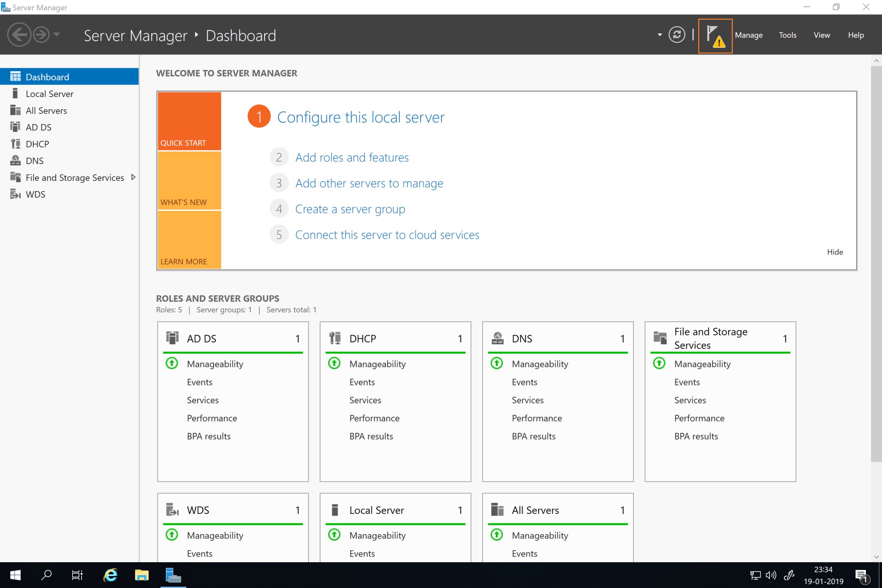Viewport: 882px width, 588px height.
Task: Launch Internet Explorer from the taskbar
Action: tap(111, 575)
